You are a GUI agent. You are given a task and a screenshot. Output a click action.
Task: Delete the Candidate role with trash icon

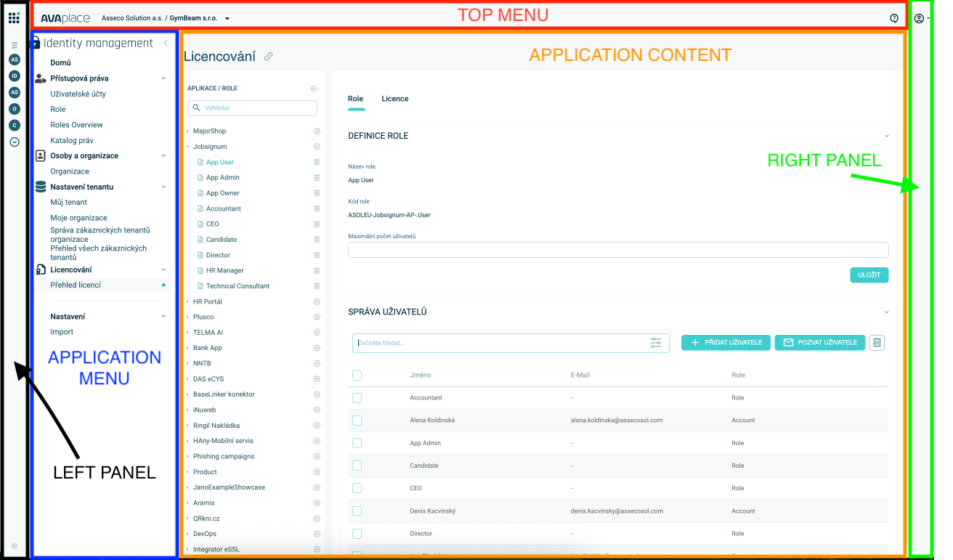click(317, 240)
